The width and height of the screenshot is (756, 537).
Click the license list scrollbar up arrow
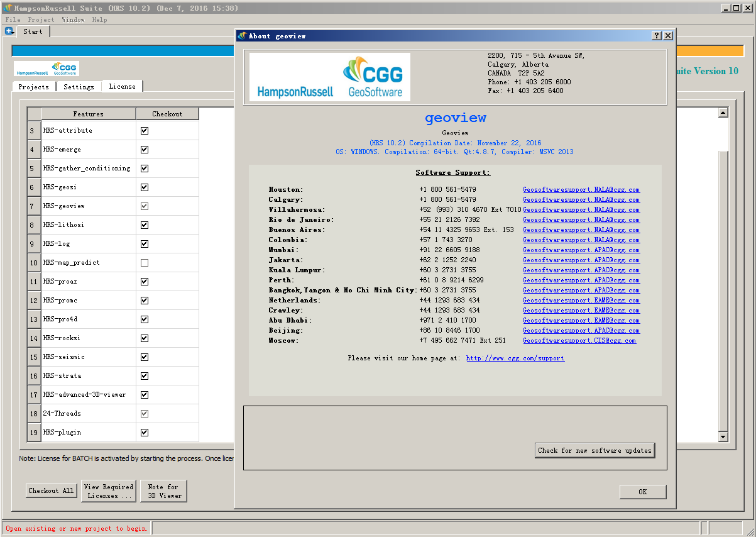(723, 113)
